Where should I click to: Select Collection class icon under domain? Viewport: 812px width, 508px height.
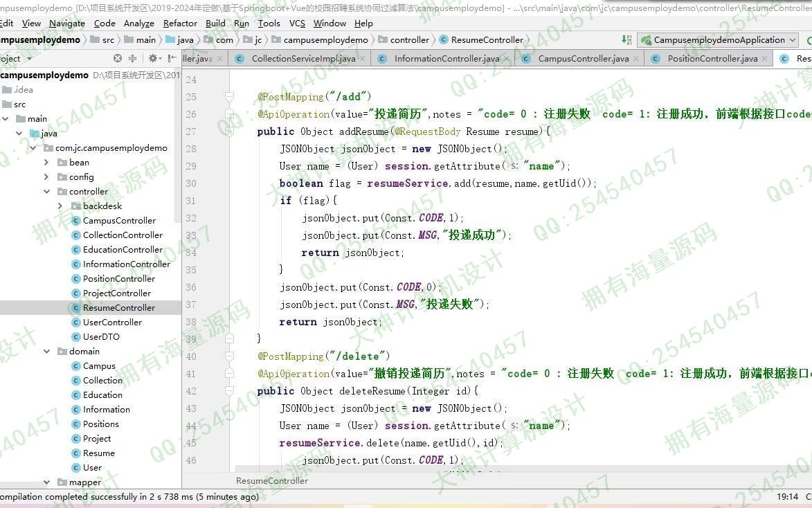click(x=75, y=380)
